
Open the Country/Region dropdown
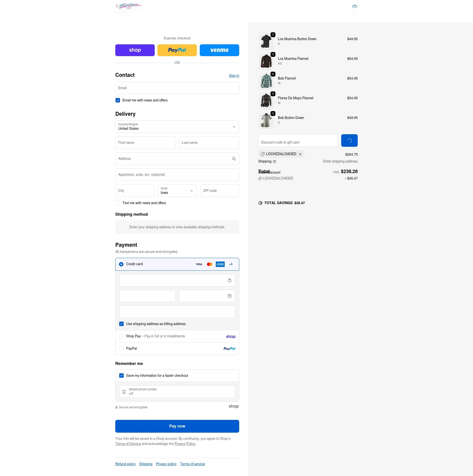[x=177, y=127]
